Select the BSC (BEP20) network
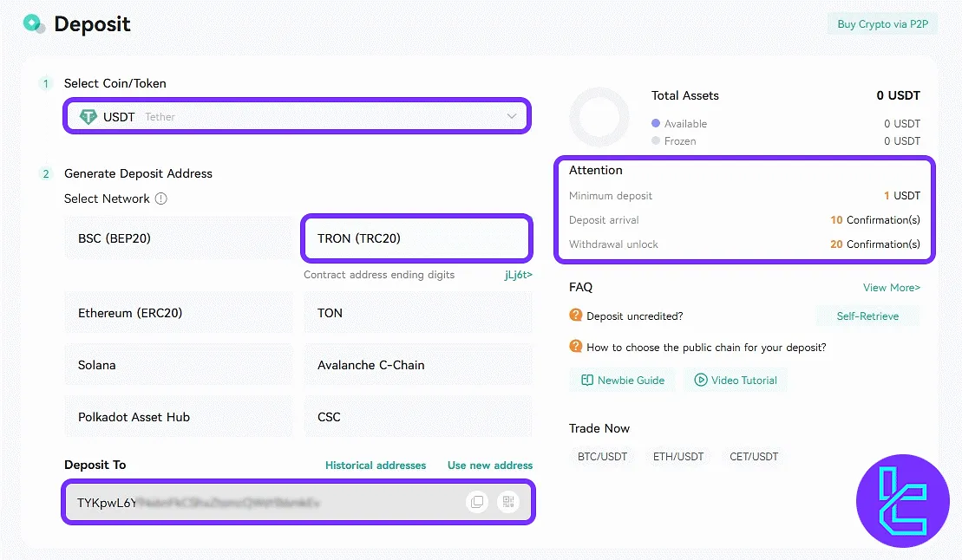 pos(179,238)
